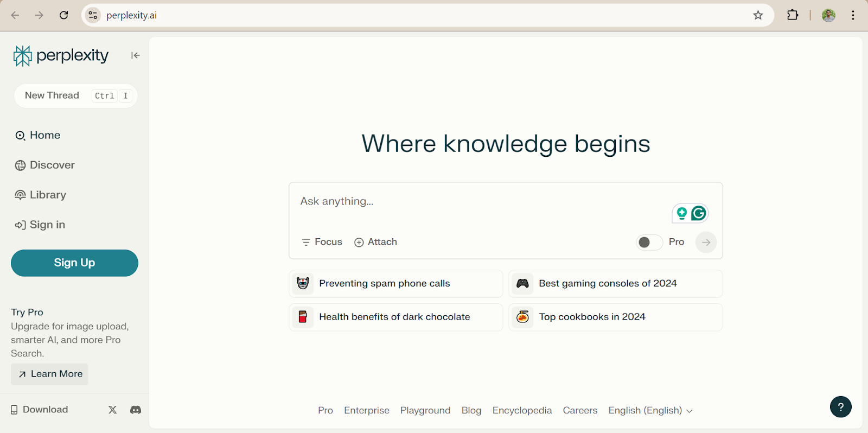The width and height of the screenshot is (868, 433).
Task: Open the help question mark button
Action: coord(840,407)
